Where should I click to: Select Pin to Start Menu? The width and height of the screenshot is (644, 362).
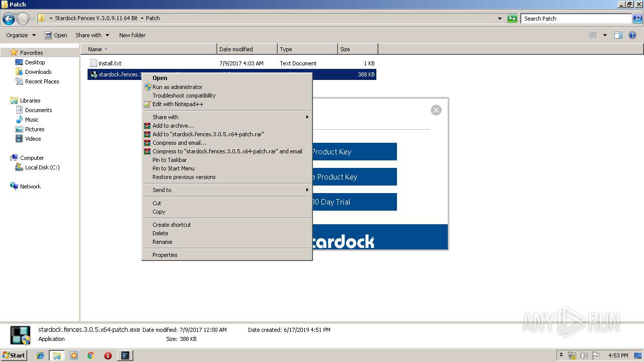[227, 168]
